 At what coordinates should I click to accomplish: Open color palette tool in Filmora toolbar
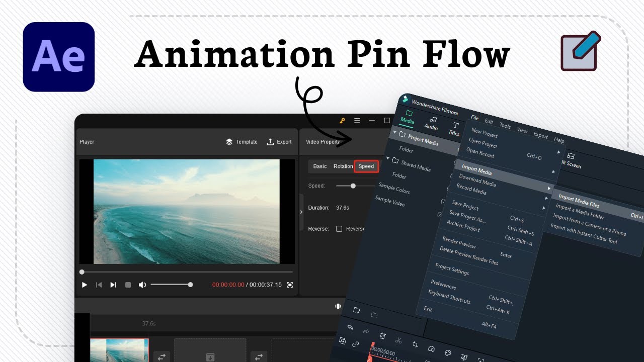click(448, 353)
